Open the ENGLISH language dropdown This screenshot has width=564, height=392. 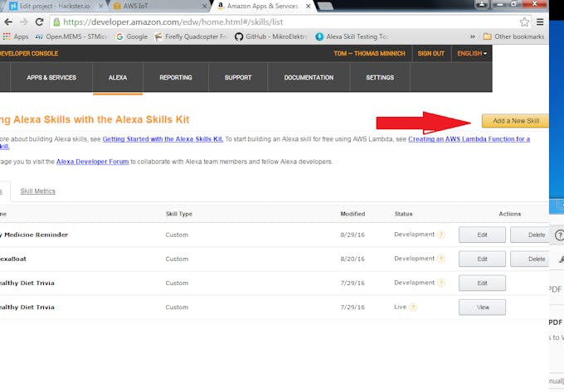pos(472,54)
